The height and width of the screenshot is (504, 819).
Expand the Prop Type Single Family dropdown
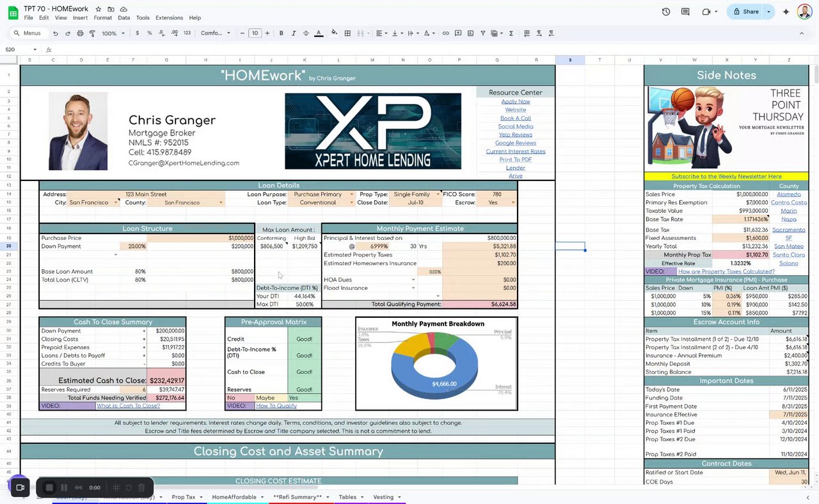pyautogui.click(x=438, y=194)
